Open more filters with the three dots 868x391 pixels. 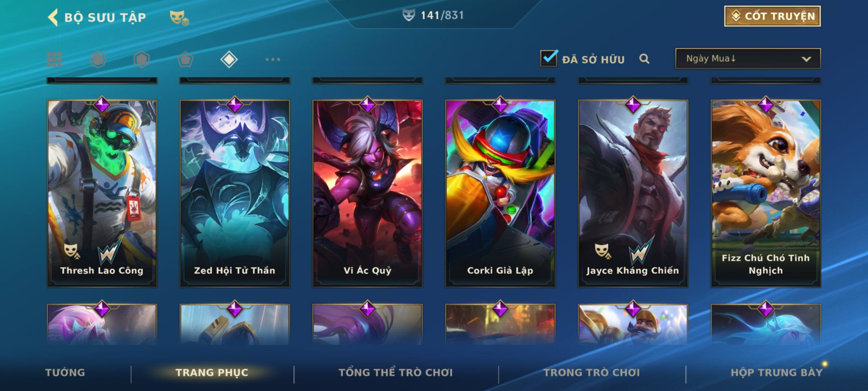273,59
